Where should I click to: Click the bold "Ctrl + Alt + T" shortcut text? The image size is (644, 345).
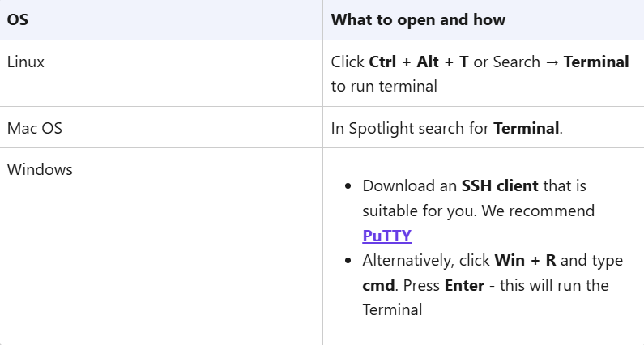419,62
